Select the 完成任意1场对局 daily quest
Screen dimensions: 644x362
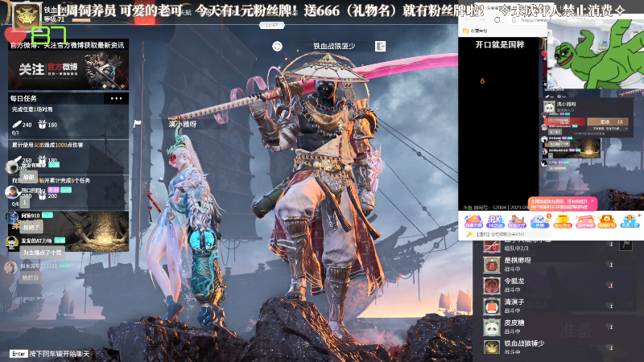[x=68, y=121]
